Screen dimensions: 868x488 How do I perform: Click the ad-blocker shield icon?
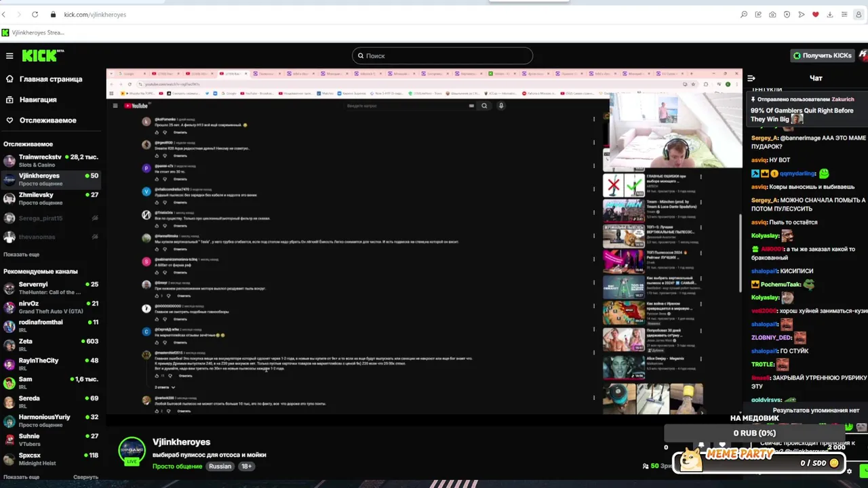tap(787, 14)
